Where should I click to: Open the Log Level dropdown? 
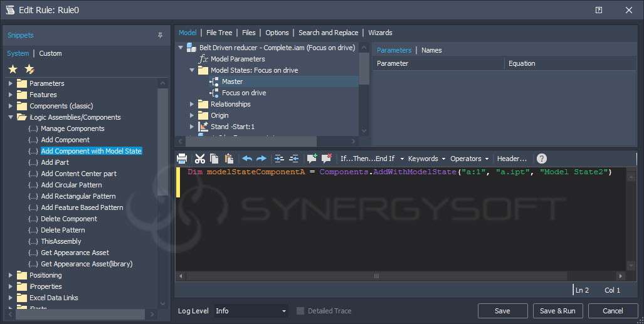point(251,311)
